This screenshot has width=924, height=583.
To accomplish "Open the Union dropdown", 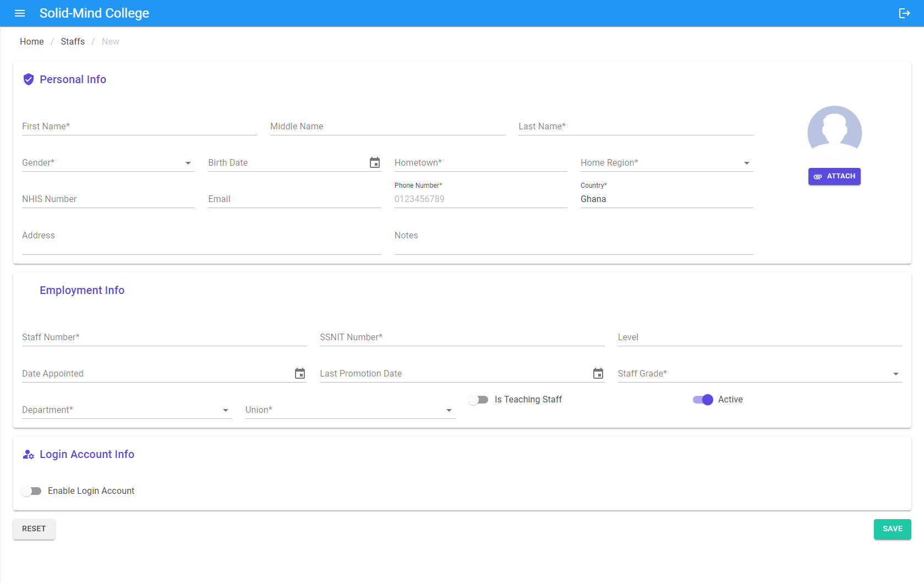I will click(351, 410).
